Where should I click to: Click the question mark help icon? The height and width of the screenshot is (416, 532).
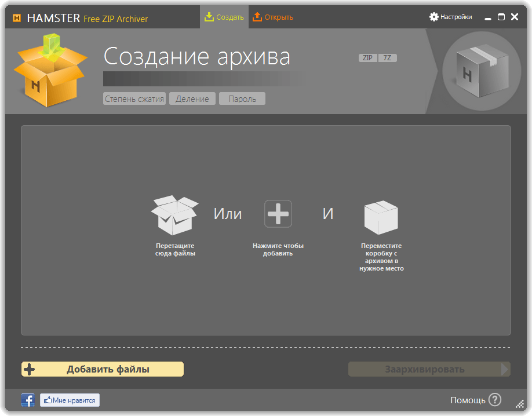495,400
